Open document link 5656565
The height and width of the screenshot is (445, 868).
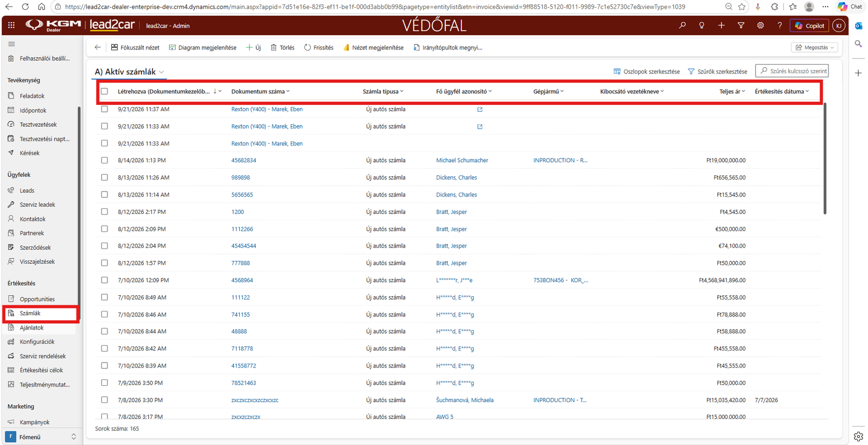pyautogui.click(x=242, y=195)
